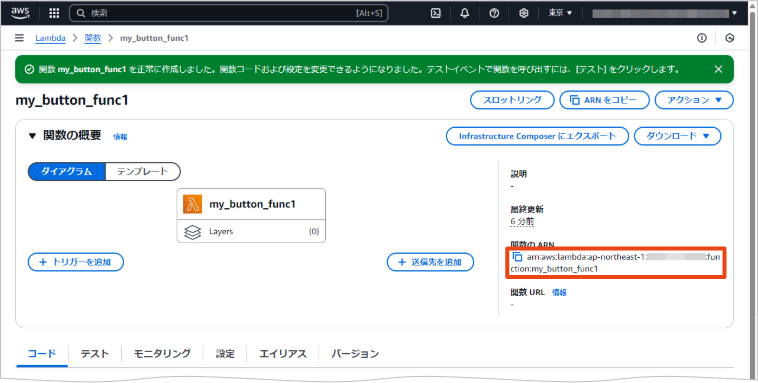The height and width of the screenshot is (383, 758).
Task: Open the hamburger side navigation menu
Action: click(x=19, y=38)
